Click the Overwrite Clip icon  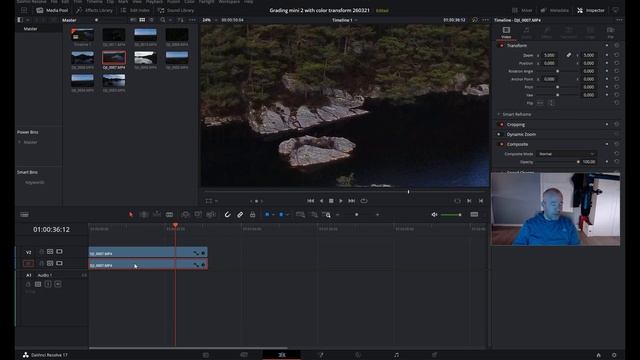tap(198, 215)
